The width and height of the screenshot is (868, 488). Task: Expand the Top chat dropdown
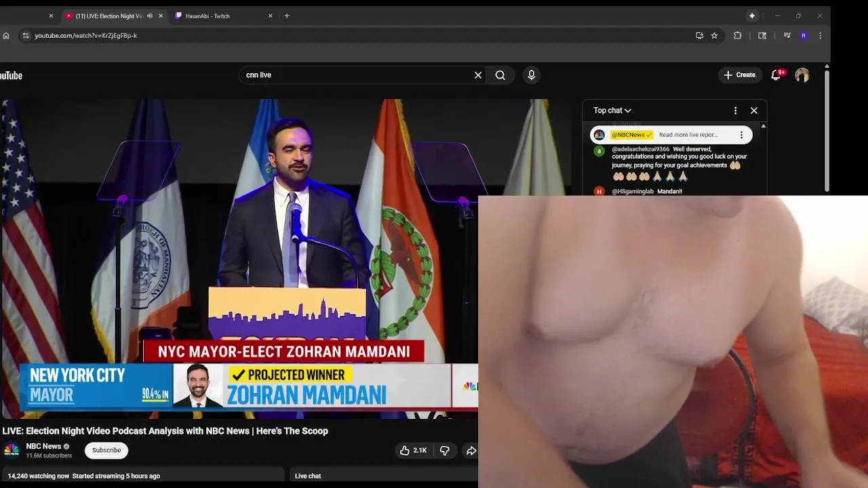tap(612, 110)
